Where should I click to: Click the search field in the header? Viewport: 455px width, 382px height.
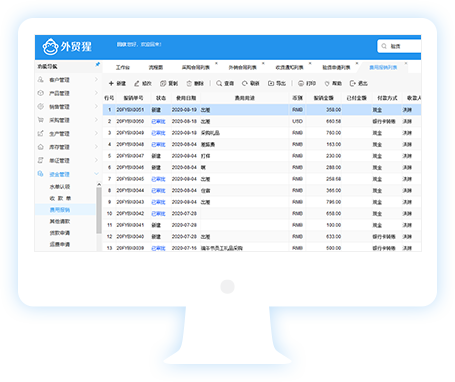click(x=399, y=46)
